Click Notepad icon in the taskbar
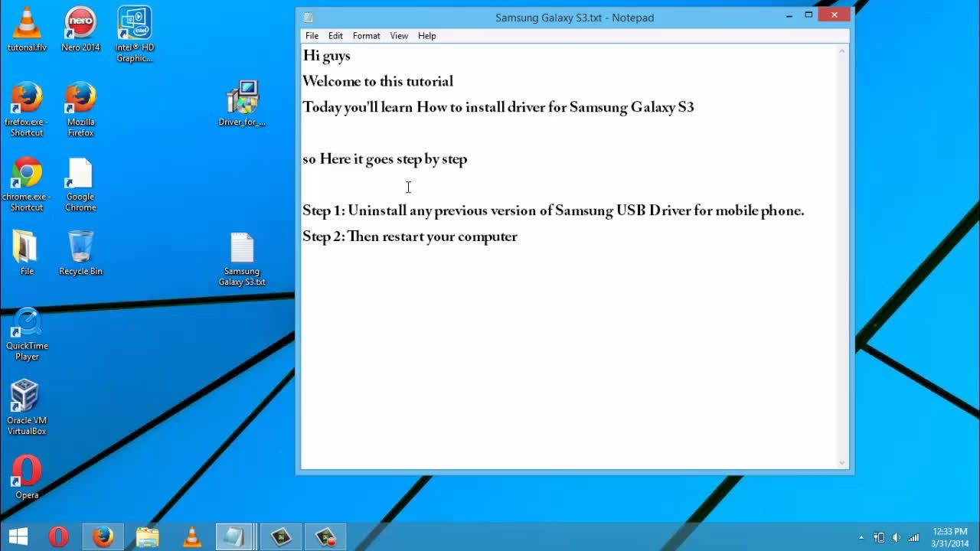 pos(236,537)
